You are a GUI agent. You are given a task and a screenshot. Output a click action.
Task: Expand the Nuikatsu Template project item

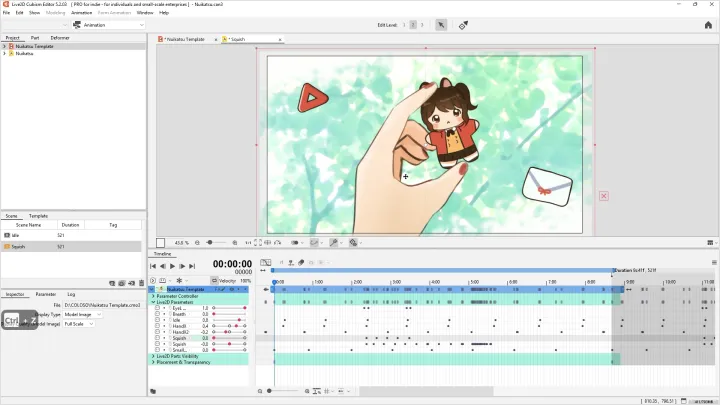[5, 46]
